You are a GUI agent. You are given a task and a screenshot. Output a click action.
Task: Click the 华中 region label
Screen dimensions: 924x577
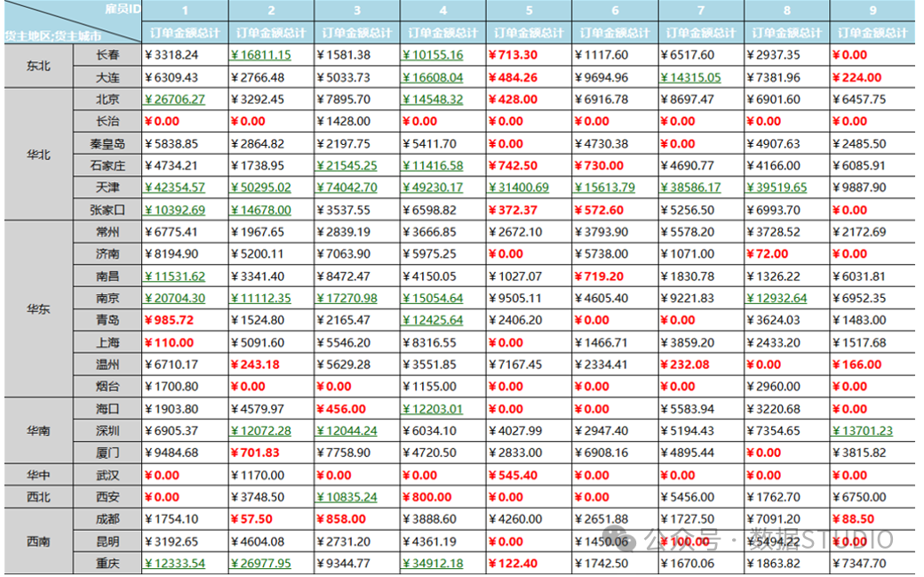[38, 475]
